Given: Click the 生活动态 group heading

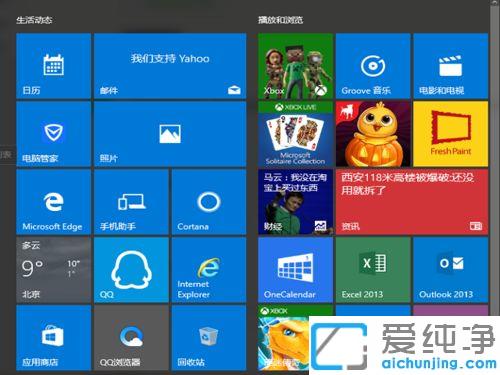Looking at the screenshot, I should point(34,20).
